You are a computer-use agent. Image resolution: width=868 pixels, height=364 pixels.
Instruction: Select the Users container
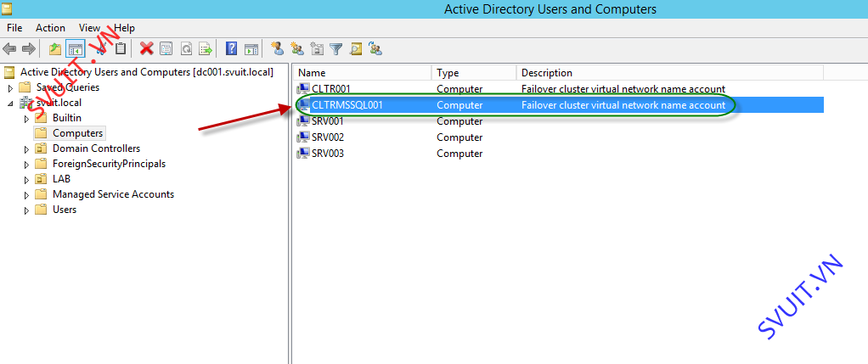pyautogui.click(x=65, y=210)
